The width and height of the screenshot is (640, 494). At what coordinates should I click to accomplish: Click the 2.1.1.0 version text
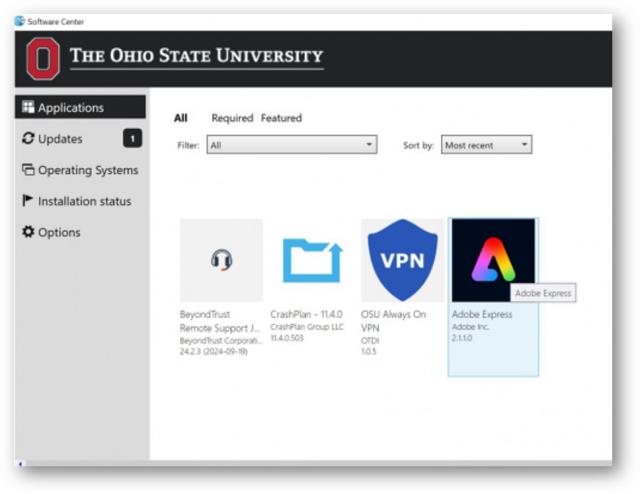point(462,338)
